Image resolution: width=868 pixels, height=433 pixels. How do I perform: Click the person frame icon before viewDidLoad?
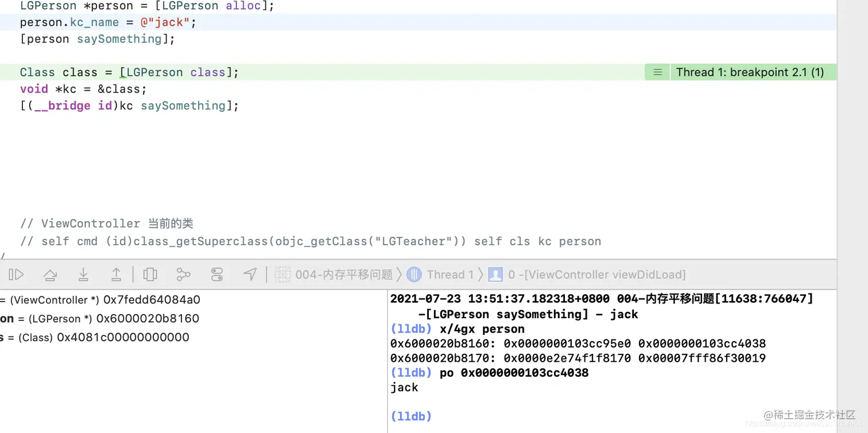tap(495, 275)
